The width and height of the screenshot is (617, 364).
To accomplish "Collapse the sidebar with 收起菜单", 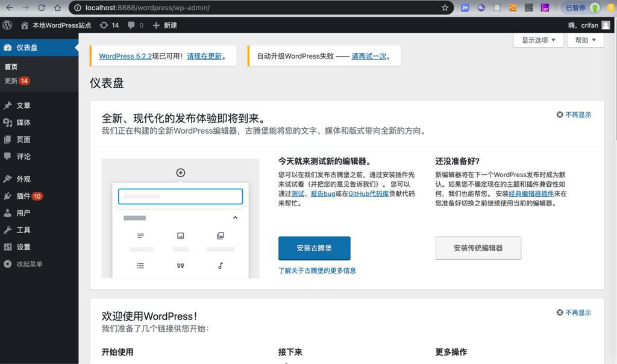I will (x=39, y=264).
